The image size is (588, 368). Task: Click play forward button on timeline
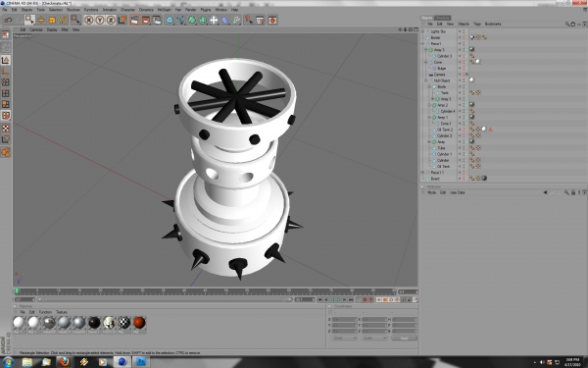point(338,299)
